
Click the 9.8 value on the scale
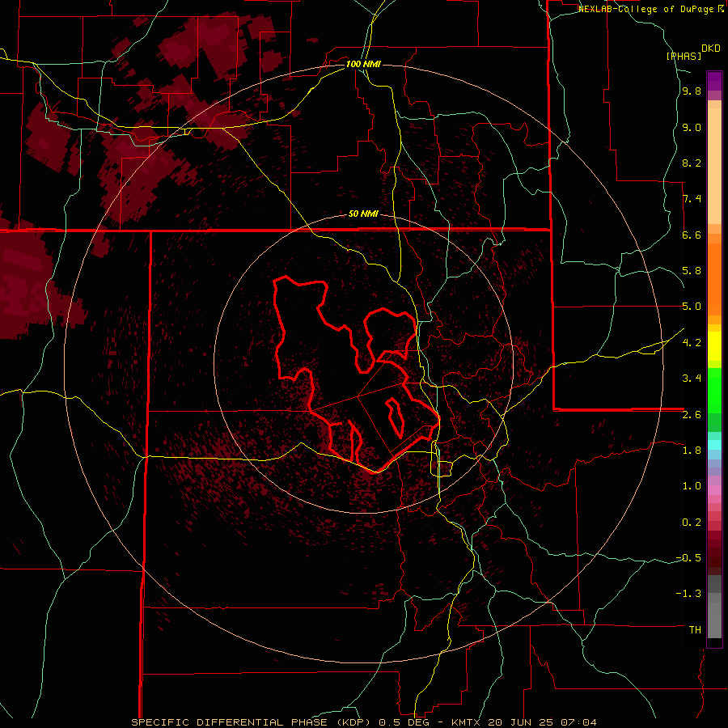point(692,91)
